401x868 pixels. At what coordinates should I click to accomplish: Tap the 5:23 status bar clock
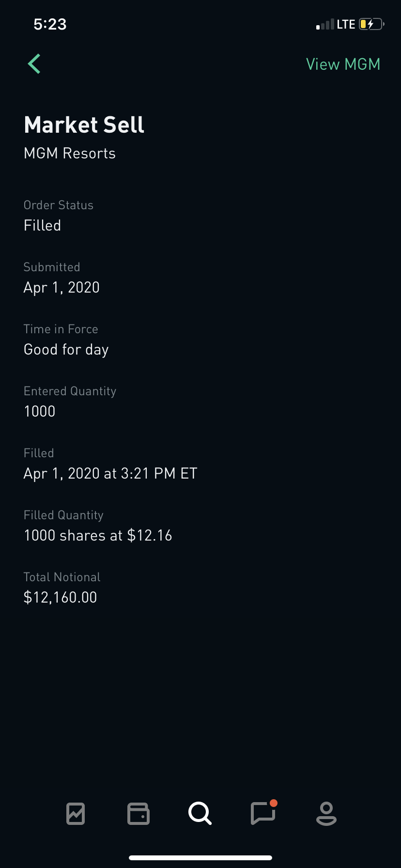[x=50, y=24]
